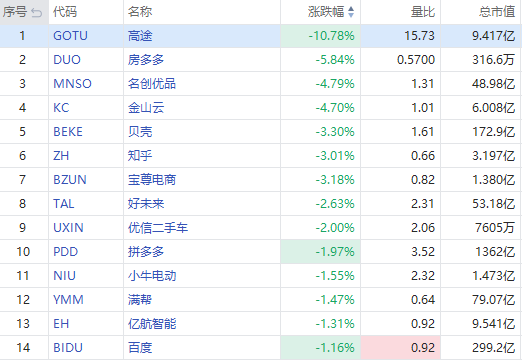Image resolution: width=522 pixels, height=360 pixels.
Task: Click the 名称 column header
Action: (x=140, y=12)
